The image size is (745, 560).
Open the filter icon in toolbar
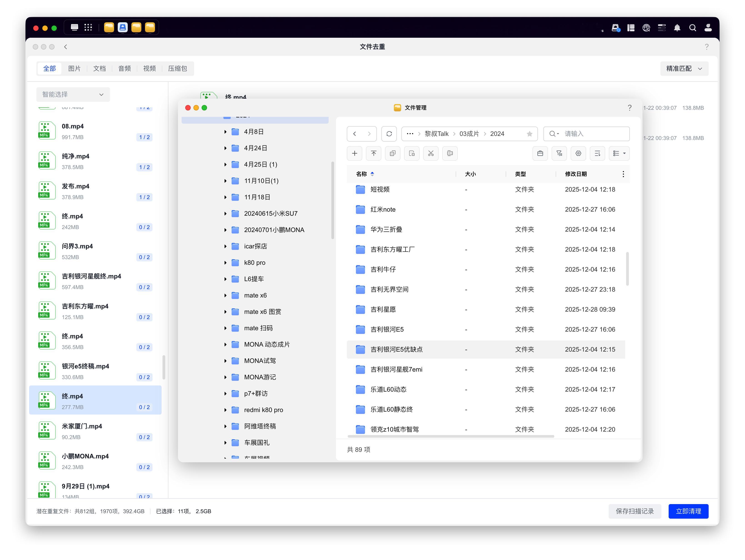pos(559,154)
